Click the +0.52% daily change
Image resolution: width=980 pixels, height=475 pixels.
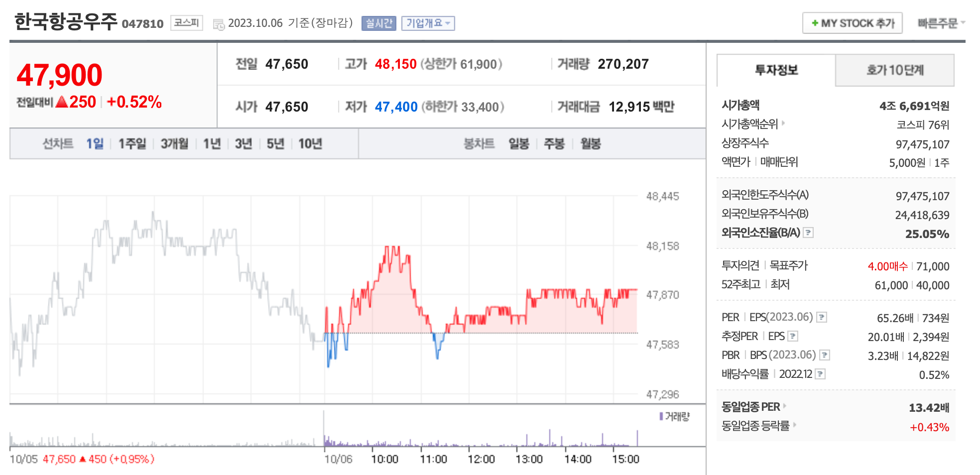coord(134,102)
